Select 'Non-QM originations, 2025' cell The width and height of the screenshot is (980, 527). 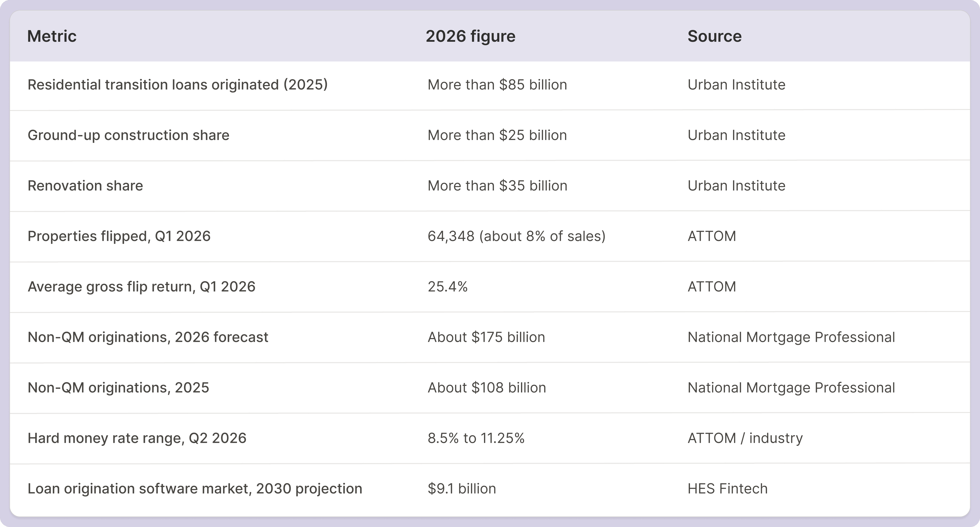[x=118, y=388]
